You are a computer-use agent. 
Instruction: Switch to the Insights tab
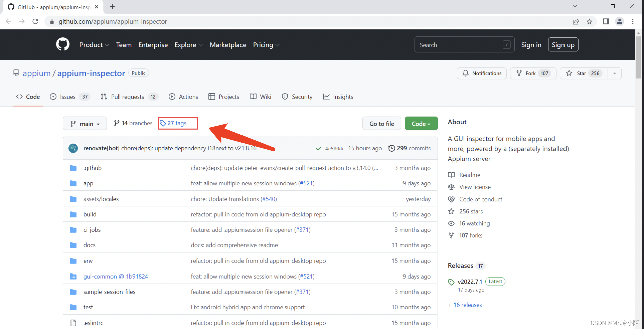click(338, 97)
